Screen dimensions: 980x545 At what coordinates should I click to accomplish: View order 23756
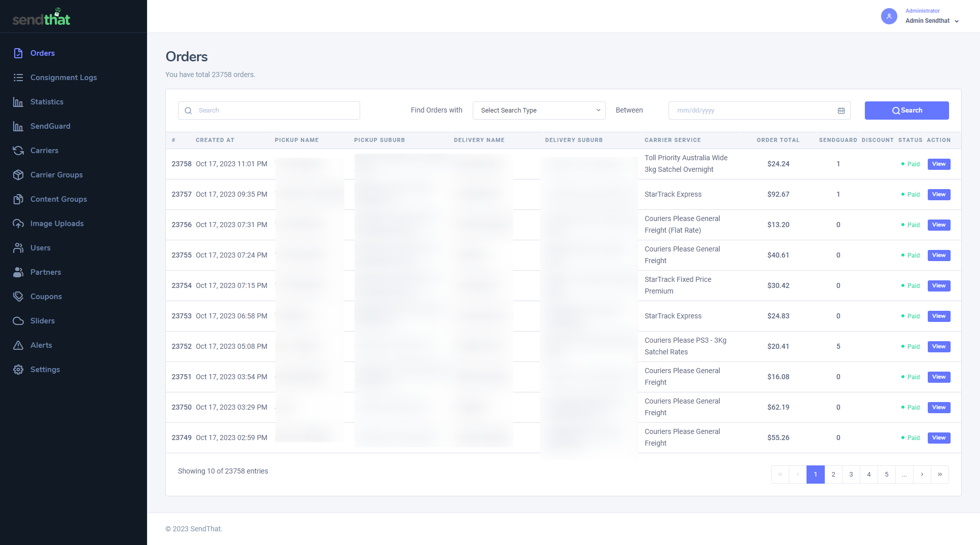938,225
